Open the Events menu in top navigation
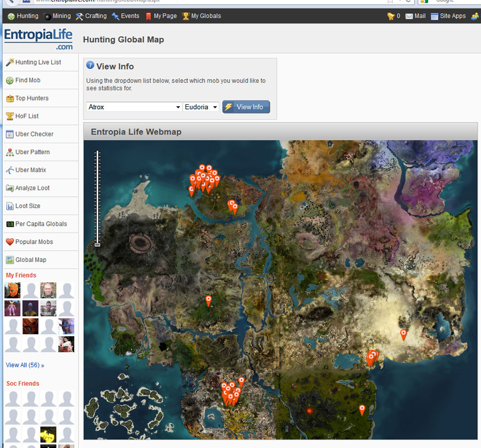Image resolution: width=481 pixels, height=448 pixels. click(126, 16)
